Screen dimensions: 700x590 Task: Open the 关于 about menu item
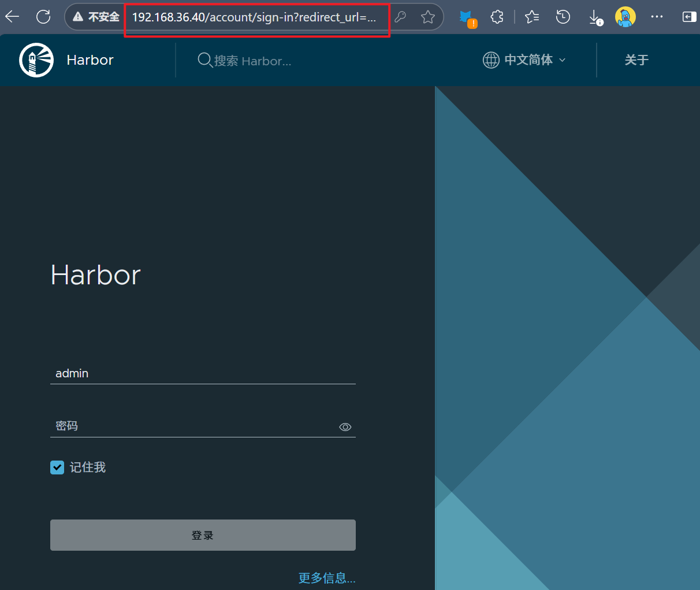[x=636, y=60]
